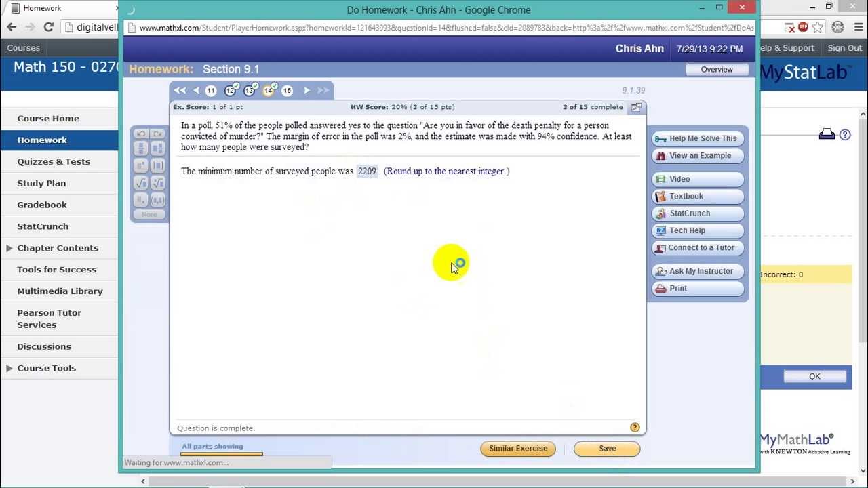This screenshot has height=488, width=868.
Task: Insert an exponent from the math palette
Action: [x=141, y=165]
